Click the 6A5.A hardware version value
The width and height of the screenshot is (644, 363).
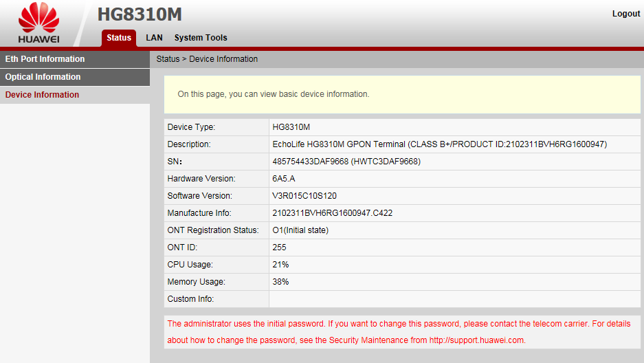[283, 179]
